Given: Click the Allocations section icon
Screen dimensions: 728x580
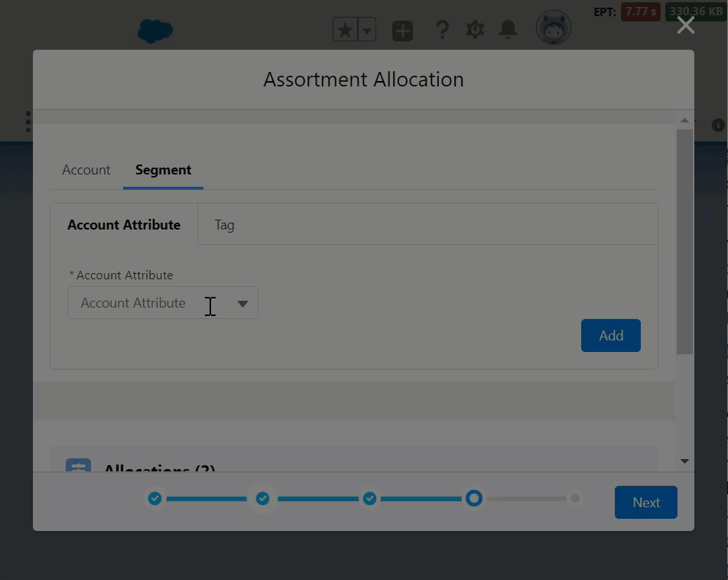Looking at the screenshot, I should 78,466.
